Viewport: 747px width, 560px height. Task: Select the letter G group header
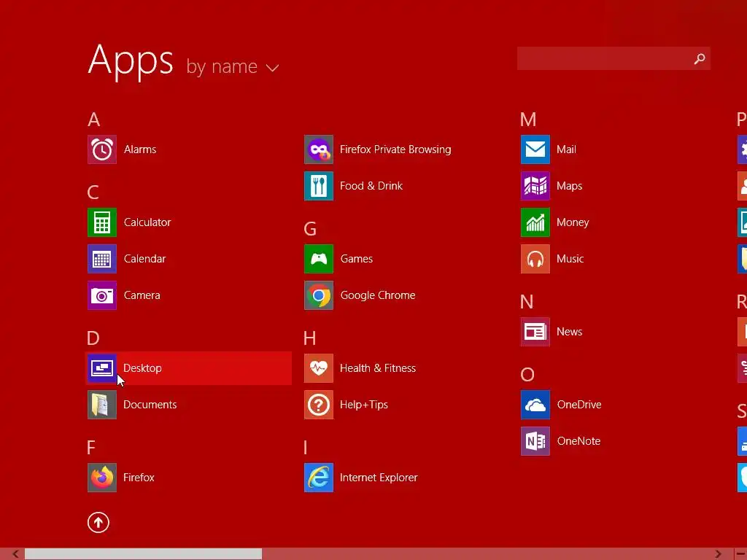(x=310, y=229)
